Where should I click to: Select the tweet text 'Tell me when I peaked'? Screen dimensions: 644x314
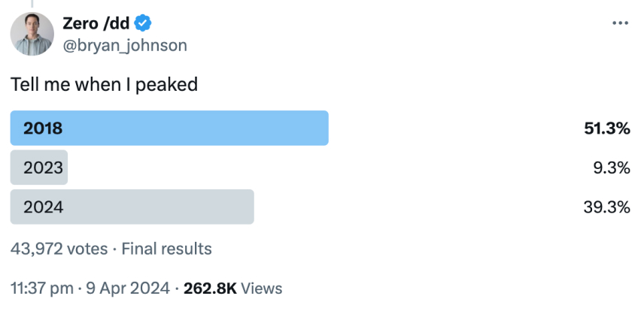(x=104, y=84)
